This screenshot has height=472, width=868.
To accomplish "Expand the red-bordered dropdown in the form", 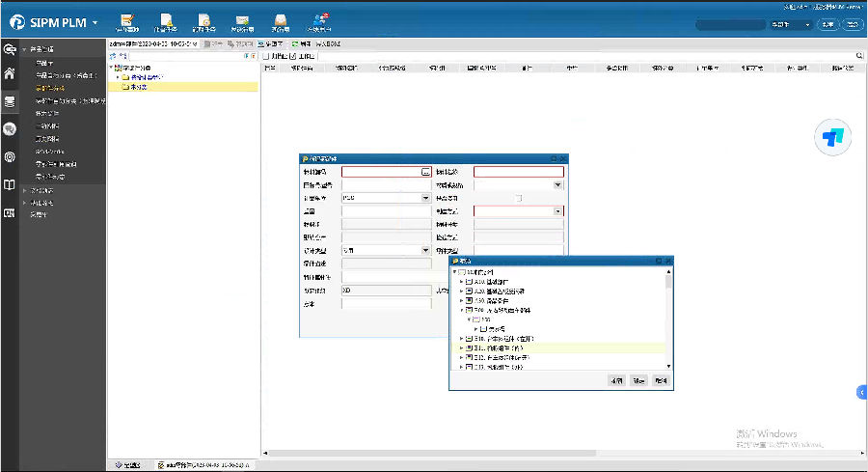I will pos(557,210).
